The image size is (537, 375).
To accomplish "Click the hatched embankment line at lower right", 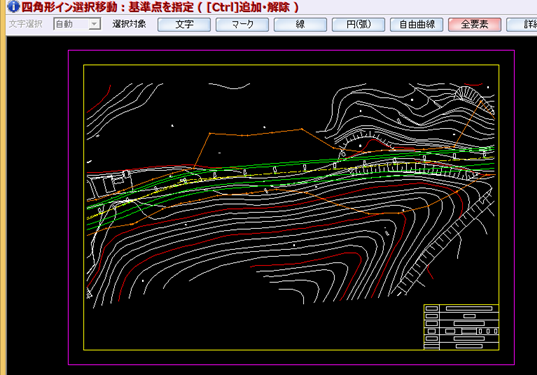I will 445,244.
